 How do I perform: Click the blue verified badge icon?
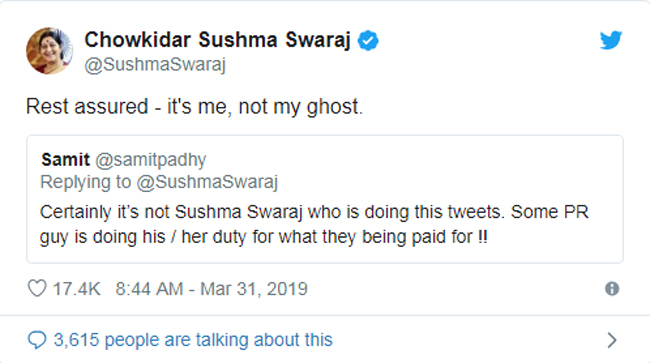(368, 41)
